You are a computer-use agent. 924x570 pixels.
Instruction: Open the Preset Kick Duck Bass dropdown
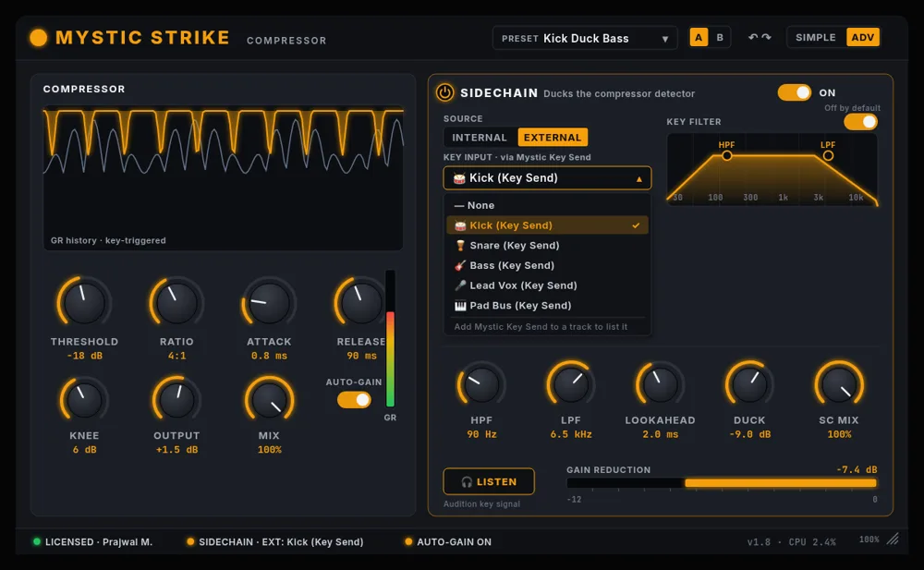[x=585, y=38]
